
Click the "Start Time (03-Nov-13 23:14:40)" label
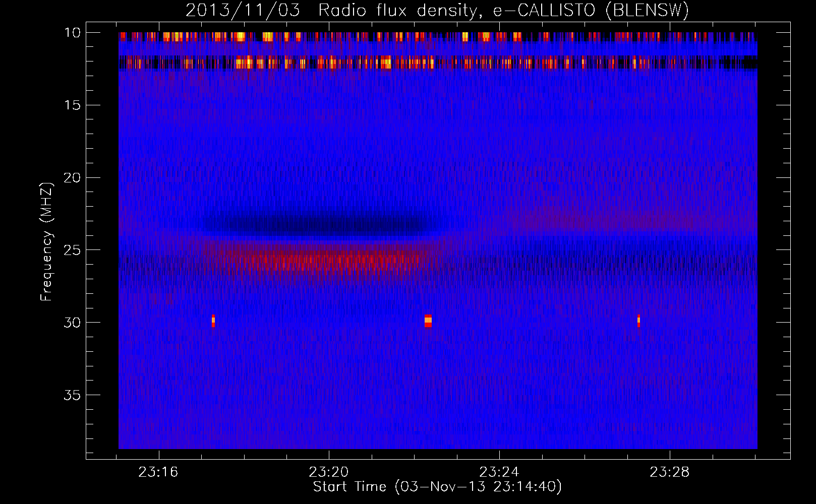pyautogui.click(x=437, y=487)
